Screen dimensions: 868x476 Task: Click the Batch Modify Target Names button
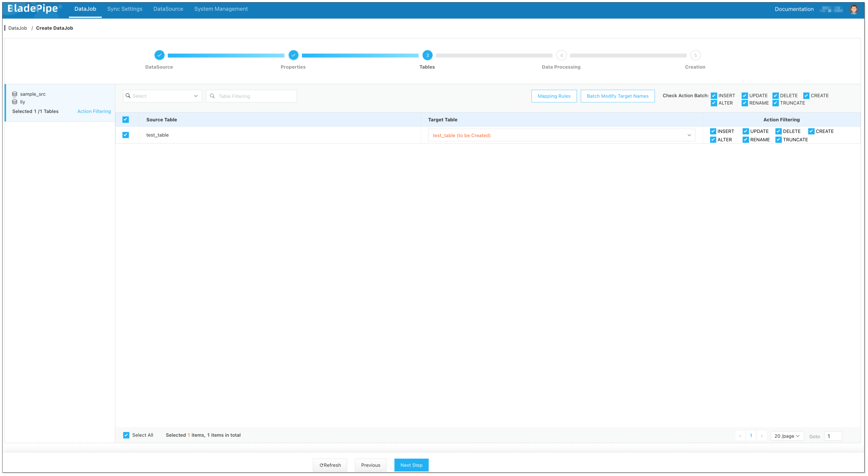[618, 96]
